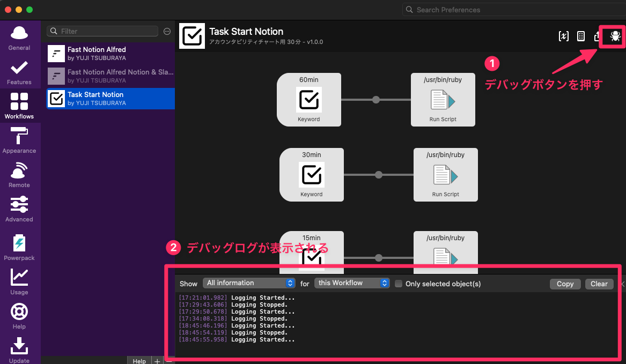Click the workflow debugger bug icon

coord(615,36)
